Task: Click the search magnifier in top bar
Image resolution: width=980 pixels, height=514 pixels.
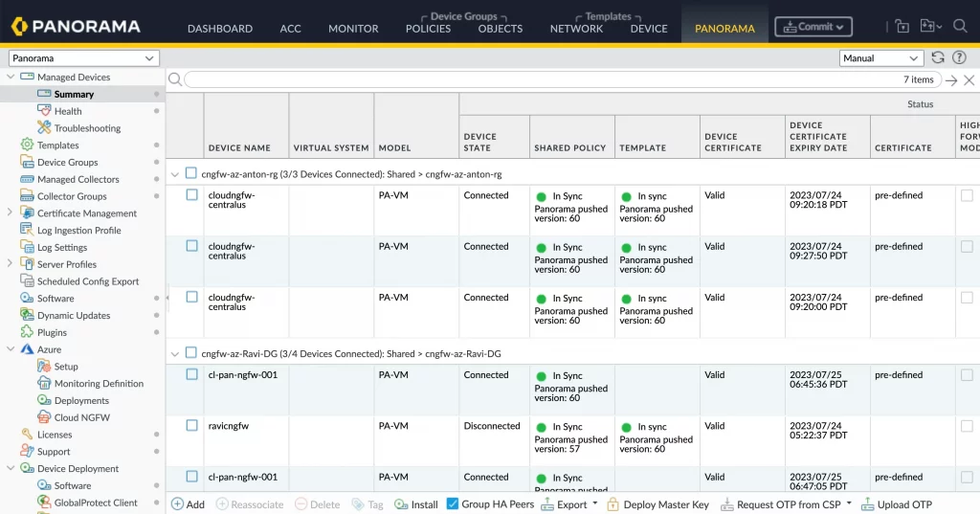Action: coord(960,27)
